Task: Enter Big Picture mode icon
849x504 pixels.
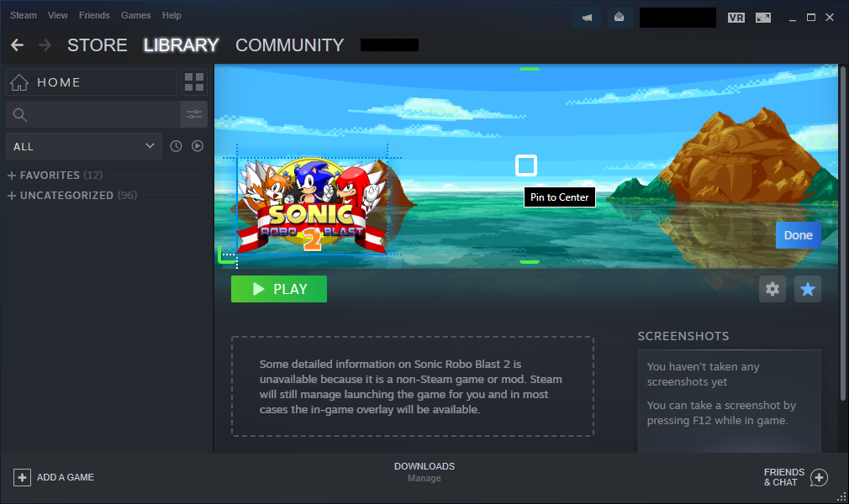Action: click(x=763, y=18)
